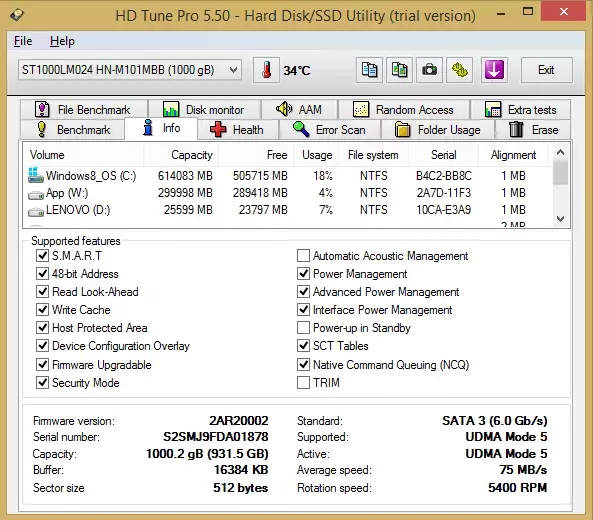This screenshot has width=593, height=520.
Task: Save screenshot using camera icon
Action: (429, 70)
